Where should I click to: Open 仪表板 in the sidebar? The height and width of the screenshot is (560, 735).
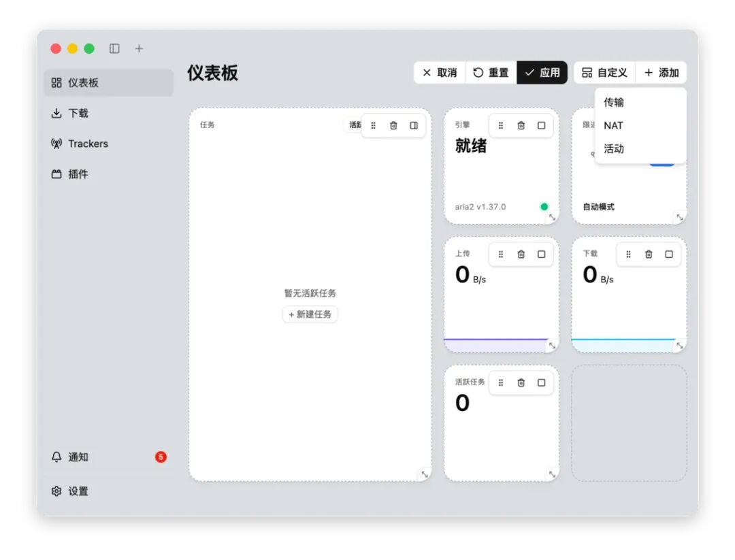click(x=109, y=83)
